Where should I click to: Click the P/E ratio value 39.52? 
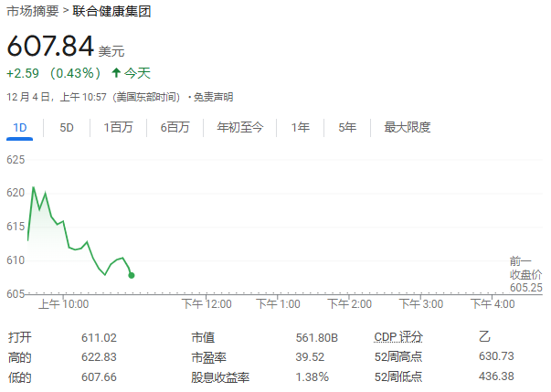(310, 357)
